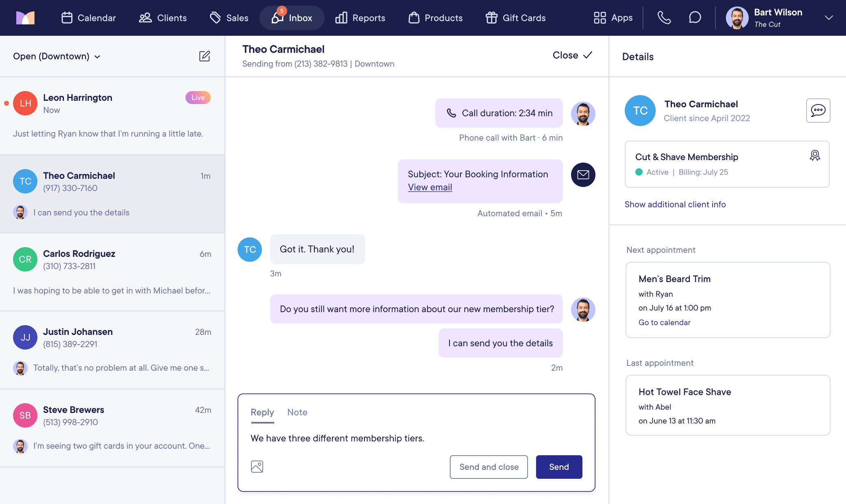Screen dimensions: 846x504
Task: Click the message icon beside Theo Carmichael details
Action: (x=818, y=111)
